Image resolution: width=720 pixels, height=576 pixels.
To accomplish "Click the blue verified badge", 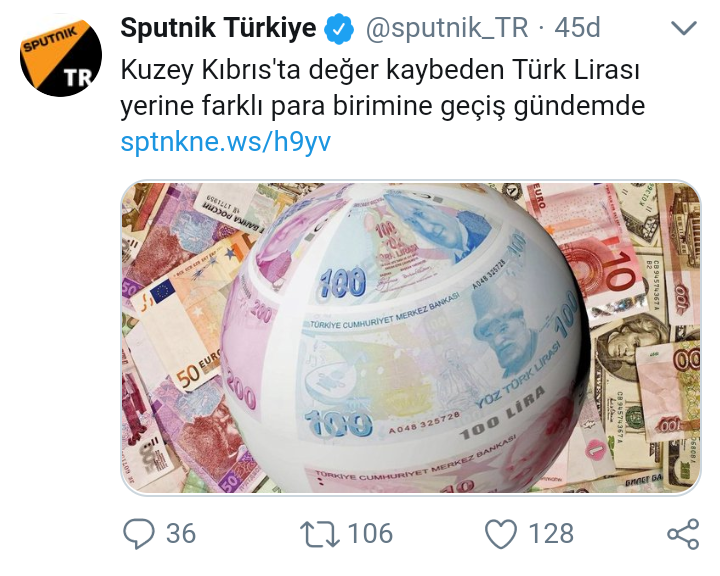I will (339, 29).
